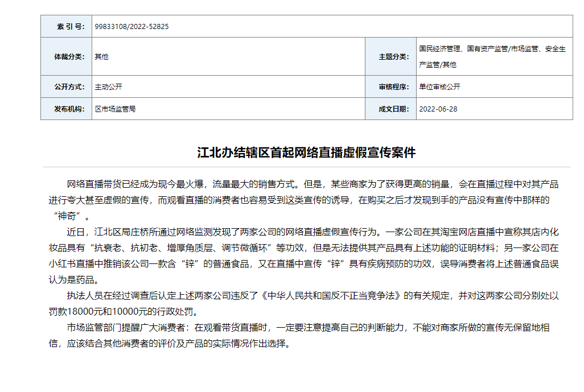Click the 体裁分类 label cell

[66, 56]
